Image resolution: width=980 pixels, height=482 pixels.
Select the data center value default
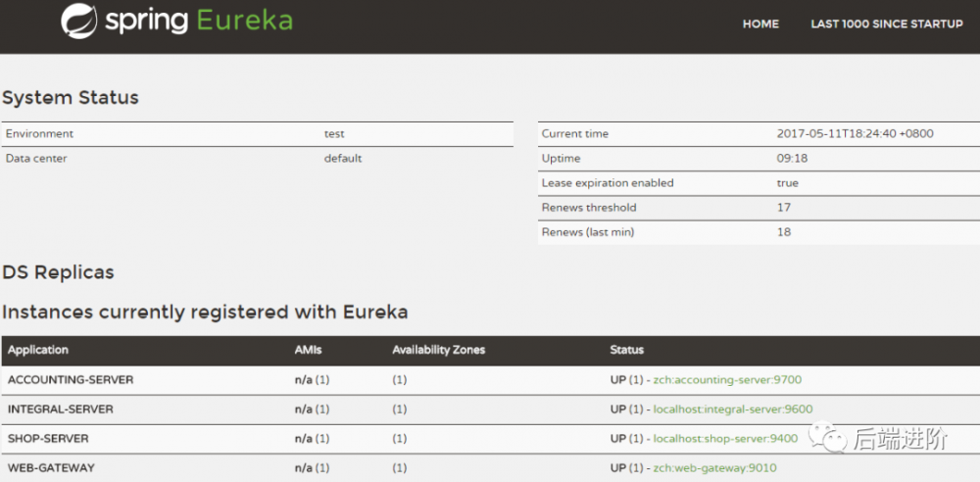[x=343, y=158]
